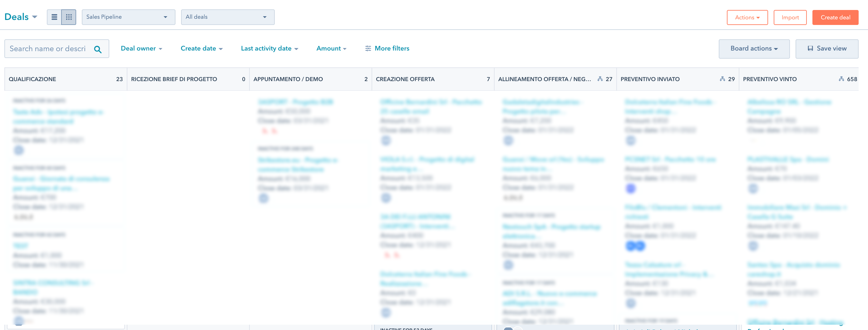Select the APPUNTAMENTO / DEMO column header
This screenshot has height=330, width=868.
coord(310,79)
